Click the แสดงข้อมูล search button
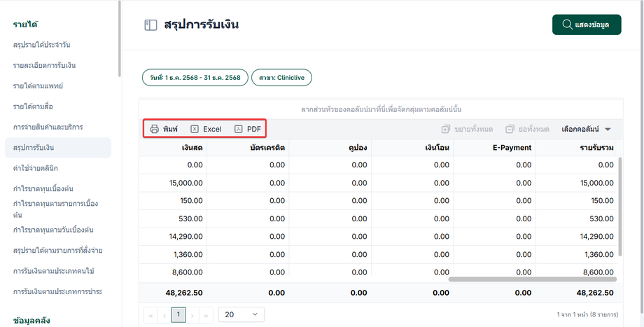The width and height of the screenshot is (644, 327). 587,25
